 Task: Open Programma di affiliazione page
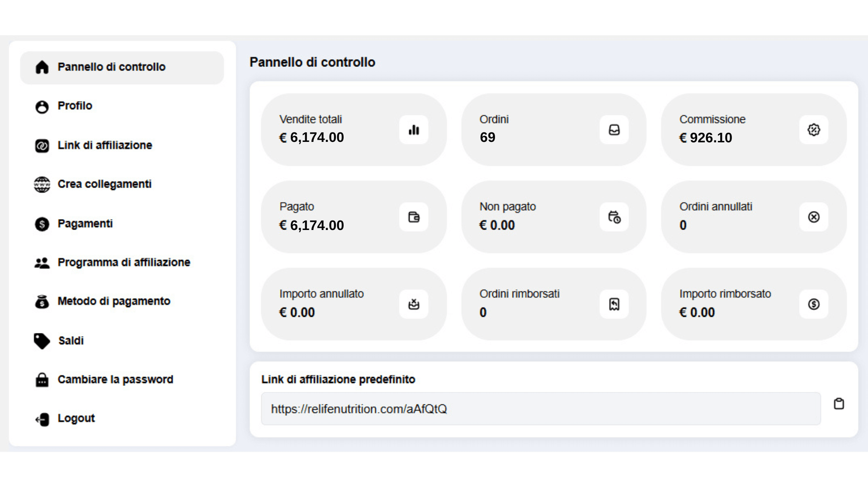click(x=124, y=263)
